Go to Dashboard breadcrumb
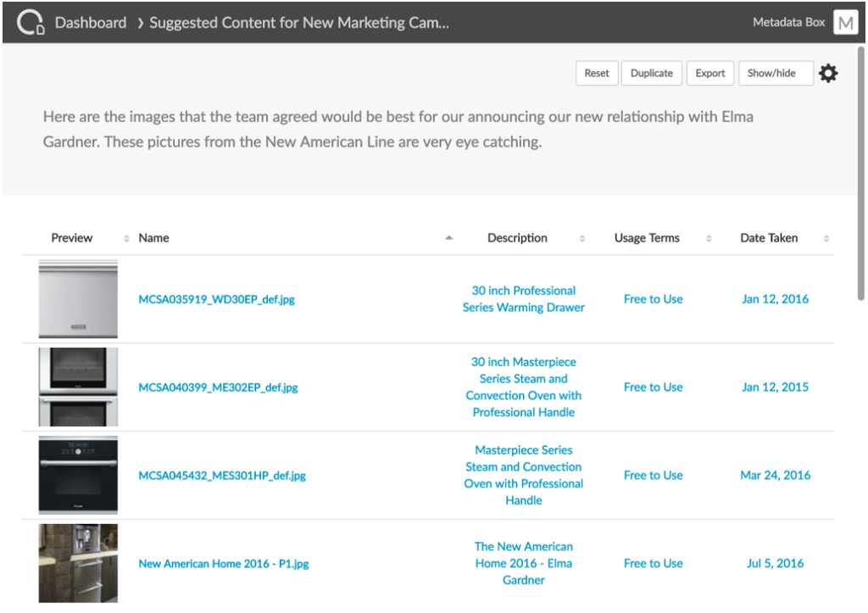The width and height of the screenshot is (868, 613). pos(91,23)
